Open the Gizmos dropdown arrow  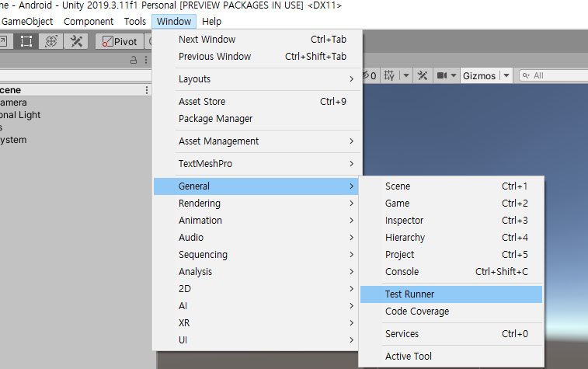(506, 75)
